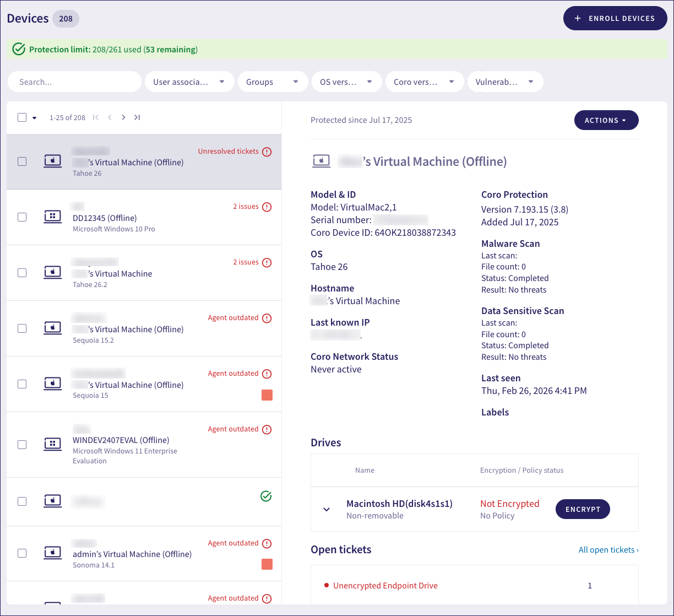Tick the select-all devices checkbox
The height and width of the screenshot is (616, 674).
coord(22,117)
